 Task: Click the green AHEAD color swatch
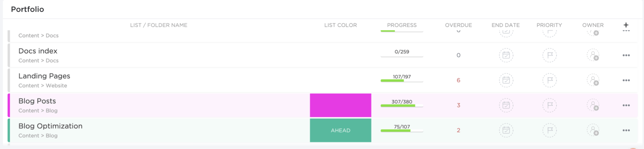coord(340,130)
